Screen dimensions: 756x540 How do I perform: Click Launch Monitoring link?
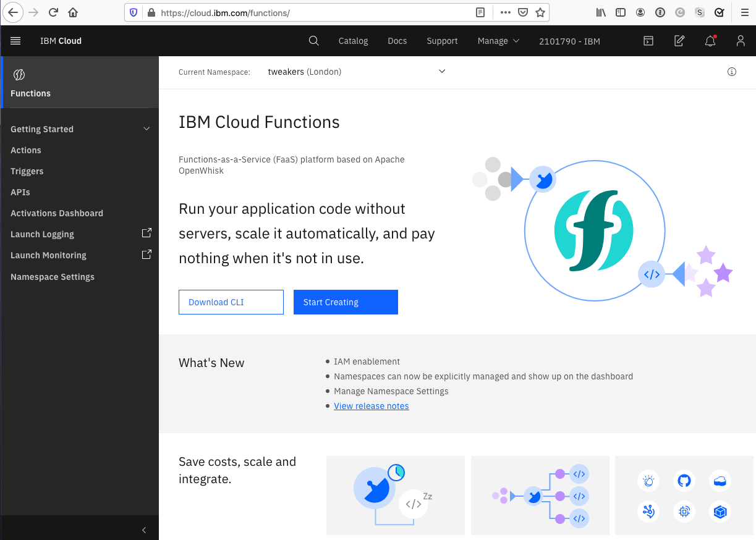48,255
